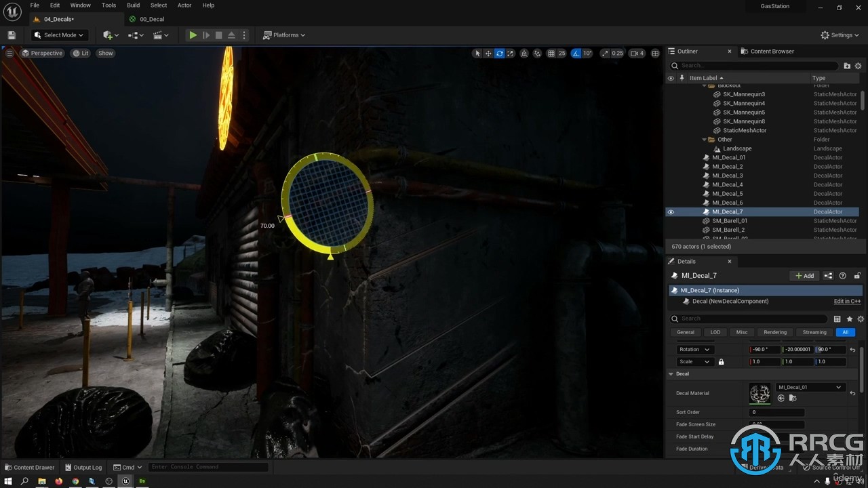The height and width of the screenshot is (488, 868).
Task: Maximize or restore the viewport layout
Action: 655,54
